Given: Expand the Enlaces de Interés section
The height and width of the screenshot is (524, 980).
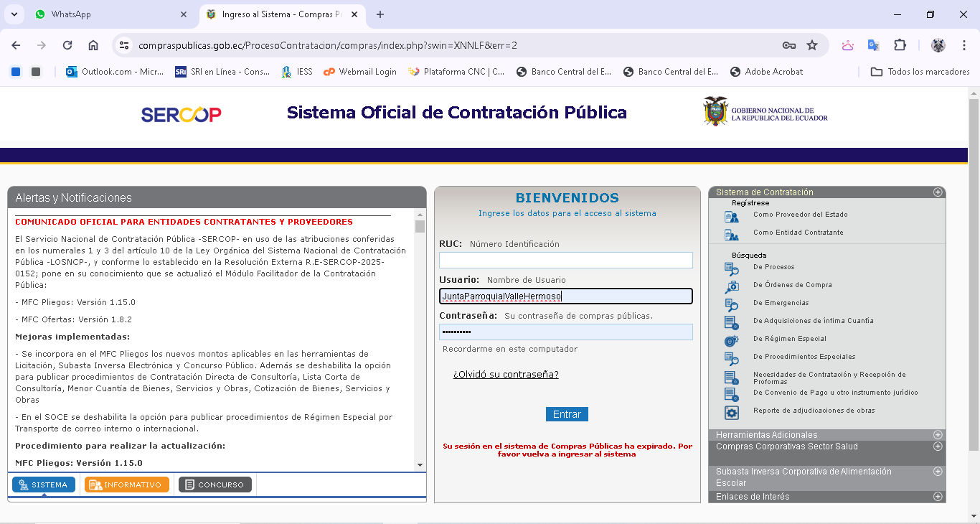Looking at the screenshot, I should (x=937, y=497).
